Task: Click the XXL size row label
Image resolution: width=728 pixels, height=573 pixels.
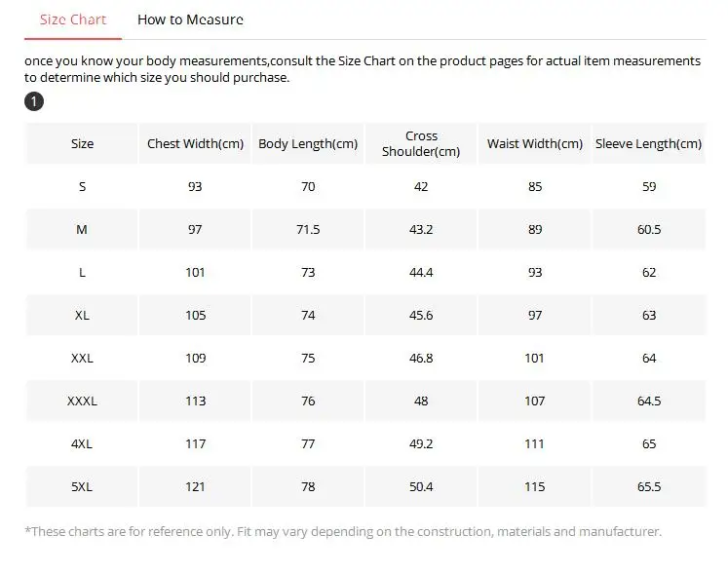Action: (x=82, y=358)
